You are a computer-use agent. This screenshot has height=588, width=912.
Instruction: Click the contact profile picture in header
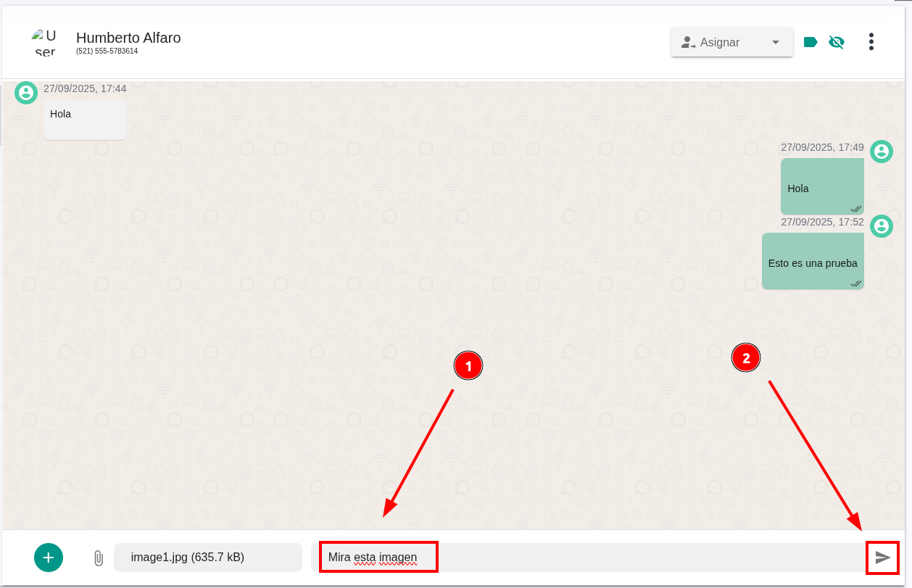point(44,42)
